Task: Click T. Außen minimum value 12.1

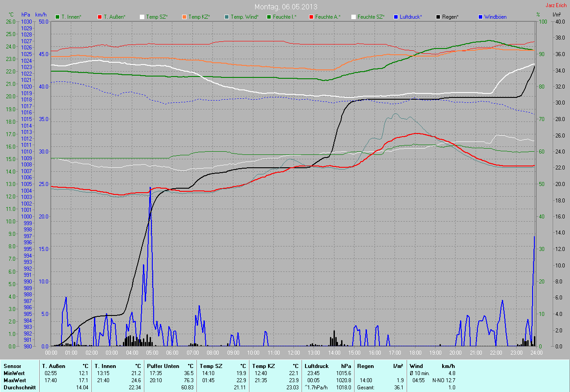Action: [84, 373]
